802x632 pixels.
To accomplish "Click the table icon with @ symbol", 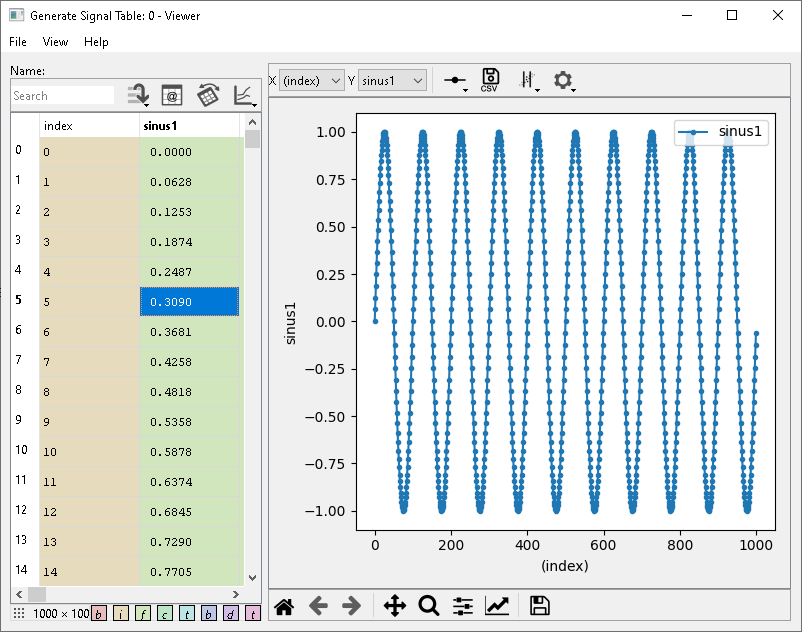I will tap(171, 95).
